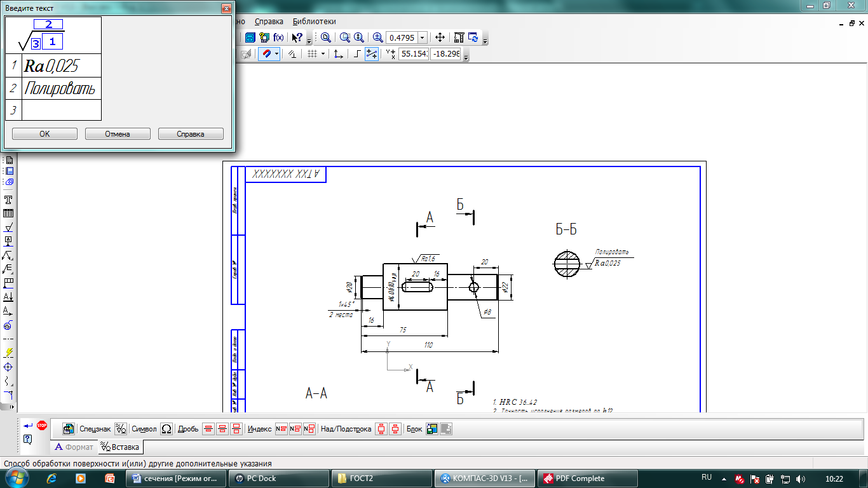The image size is (868, 488).
Task: Open Internet Explorer from taskbar
Action: 52,478
